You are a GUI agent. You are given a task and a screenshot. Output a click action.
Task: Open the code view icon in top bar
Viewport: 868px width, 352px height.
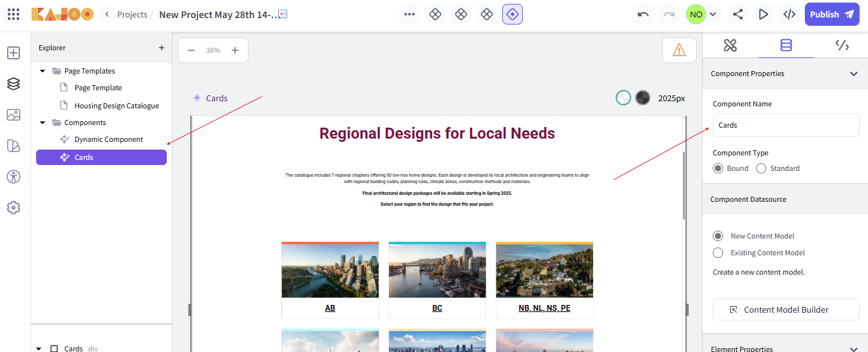point(789,14)
